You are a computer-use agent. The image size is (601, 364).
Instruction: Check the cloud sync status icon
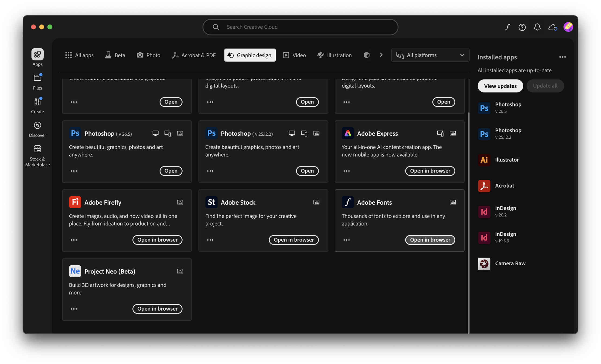(x=552, y=27)
